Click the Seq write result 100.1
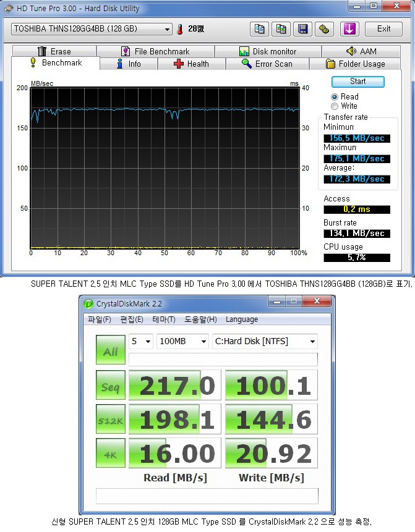The width and height of the screenshot is (415, 532). pyautogui.click(x=272, y=385)
